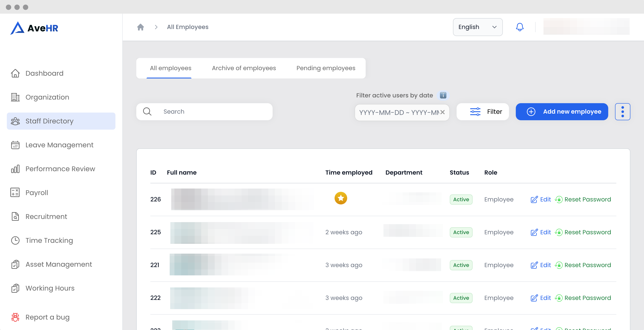Open Payroll from the sidebar
Viewport: 644px width, 330px height.
[36, 193]
